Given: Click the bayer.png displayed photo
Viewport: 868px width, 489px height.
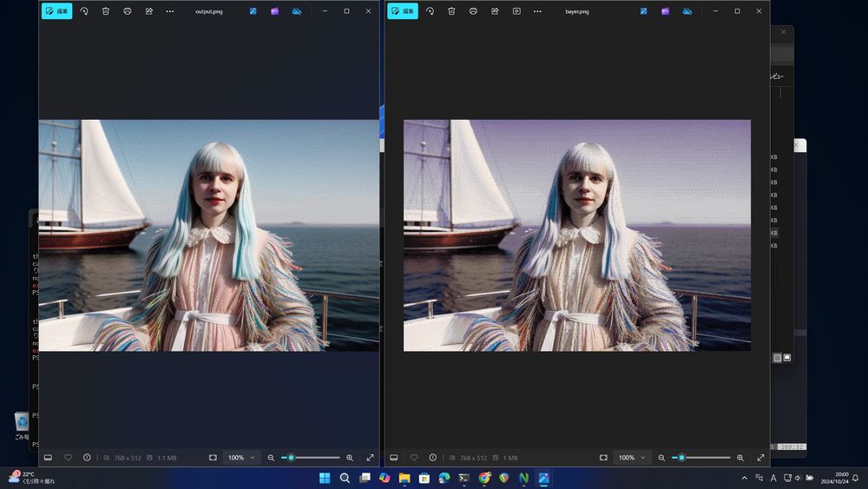Looking at the screenshot, I should click(577, 235).
